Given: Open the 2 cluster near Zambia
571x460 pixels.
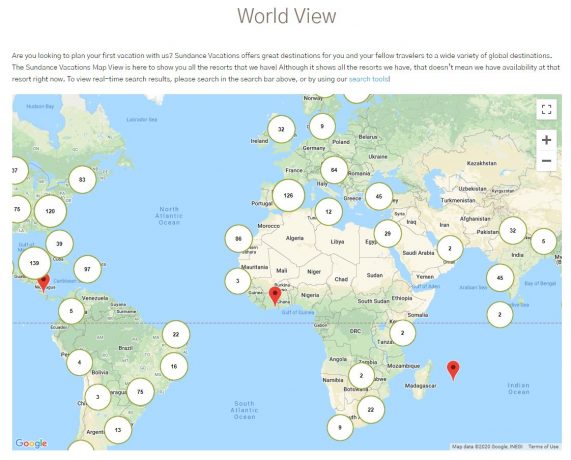Looking at the screenshot, I should click(x=361, y=376).
